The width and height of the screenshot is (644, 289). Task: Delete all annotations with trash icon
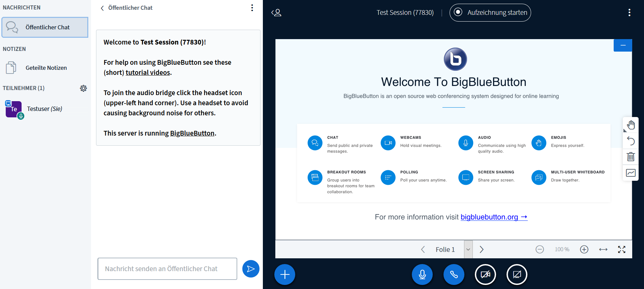click(x=631, y=157)
